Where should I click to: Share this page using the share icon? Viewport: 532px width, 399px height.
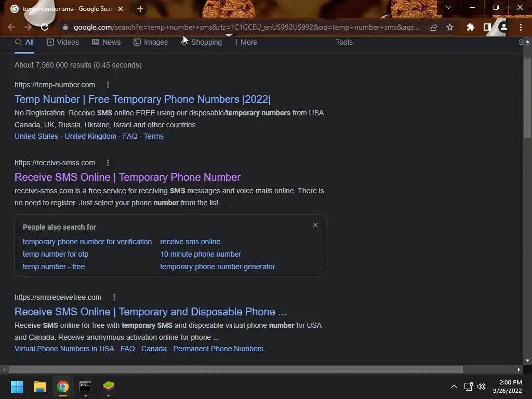coord(433,27)
